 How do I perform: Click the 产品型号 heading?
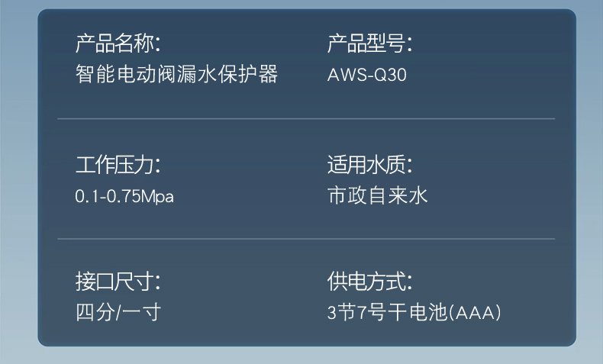(x=369, y=43)
